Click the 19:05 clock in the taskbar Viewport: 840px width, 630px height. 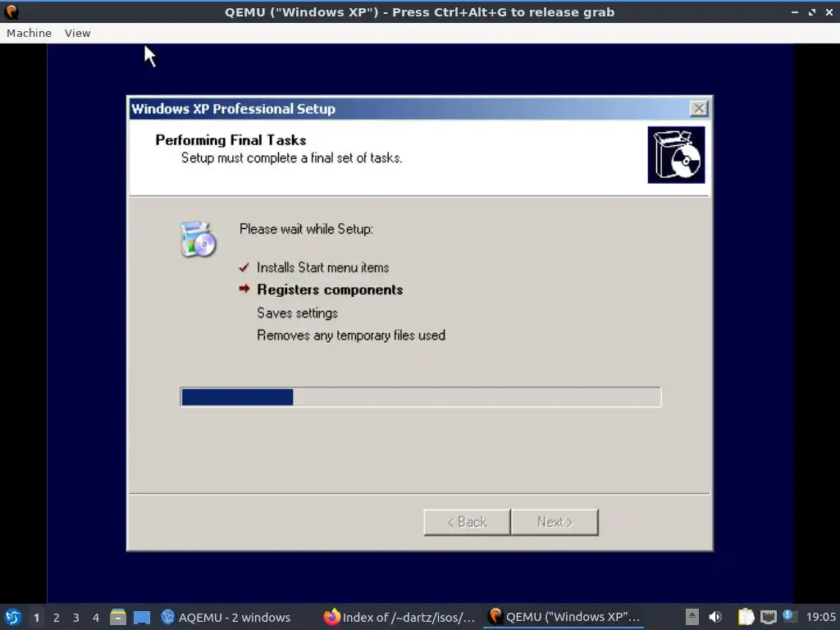coord(820,617)
